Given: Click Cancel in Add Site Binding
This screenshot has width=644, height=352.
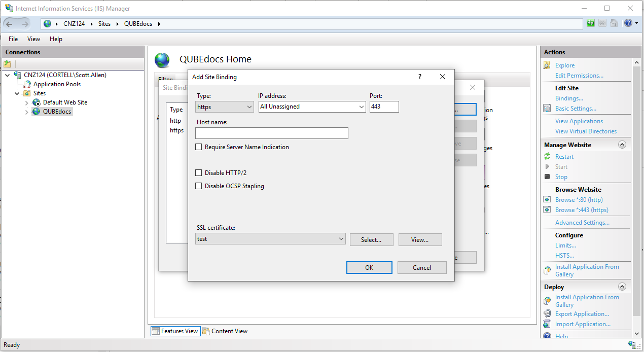Looking at the screenshot, I should tap(422, 267).
